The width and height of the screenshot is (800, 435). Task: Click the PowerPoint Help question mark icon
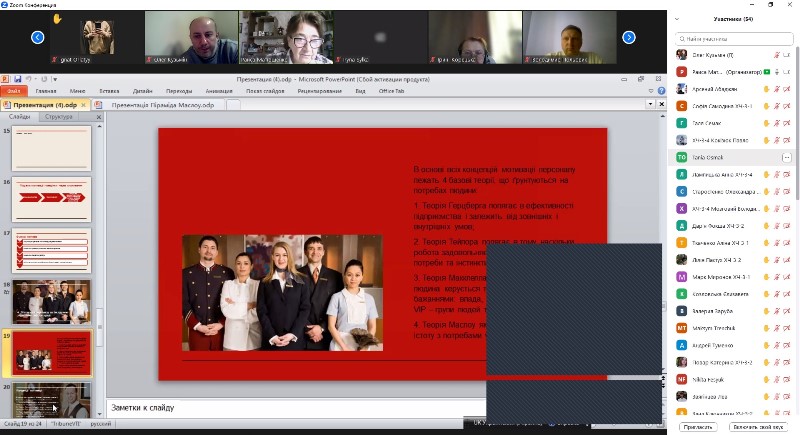661,91
